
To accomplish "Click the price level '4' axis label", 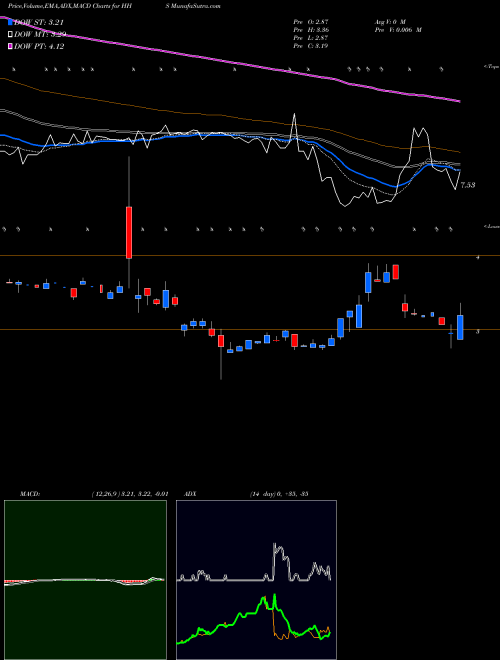I will pos(478,258).
